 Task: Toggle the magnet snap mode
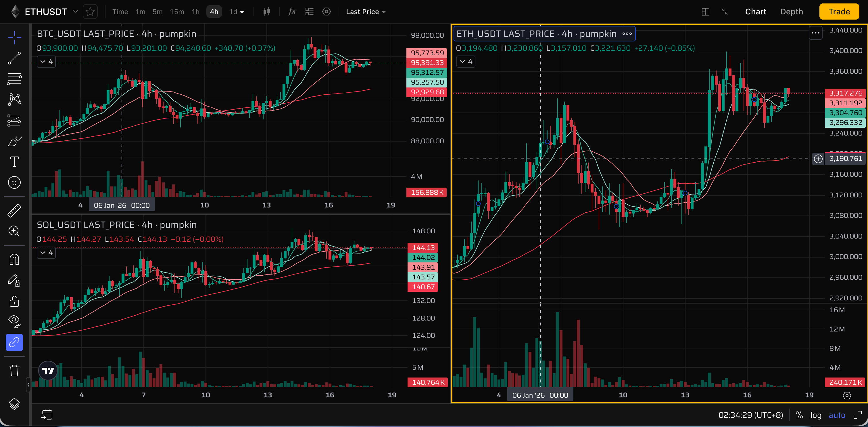14,259
